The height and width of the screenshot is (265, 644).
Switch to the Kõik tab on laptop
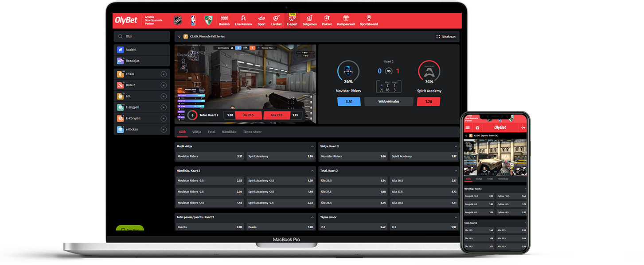(x=182, y=132)
